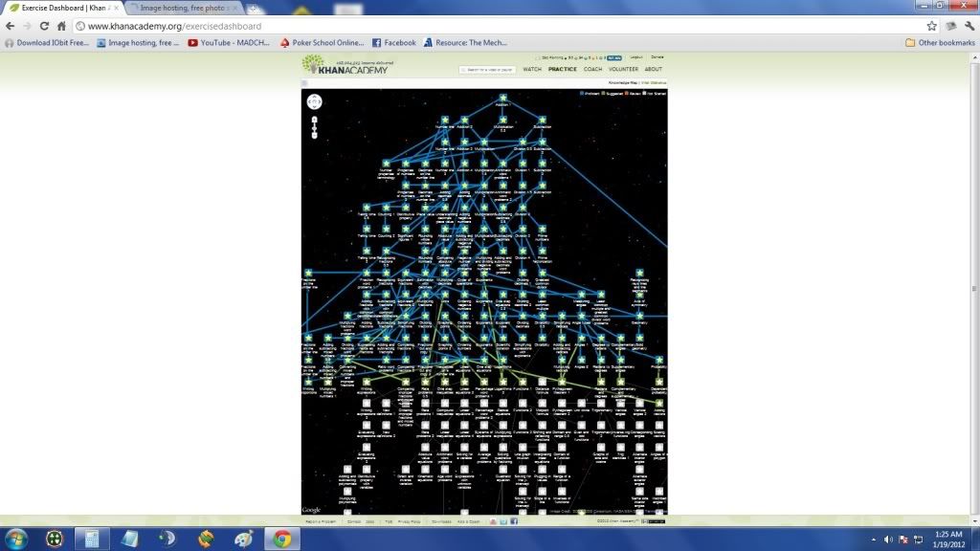The image size is (980, 551).
Task: Open the WATCH menu in site navigation
Action: pyautogui.click(x=532, y=70)
